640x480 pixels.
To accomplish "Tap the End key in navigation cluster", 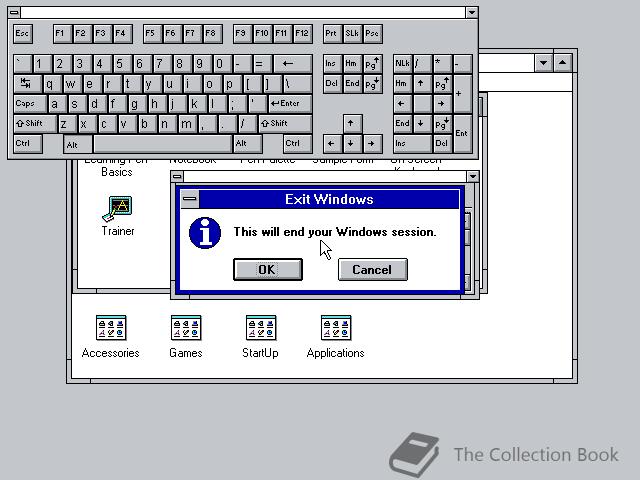I will click(352, 84).
